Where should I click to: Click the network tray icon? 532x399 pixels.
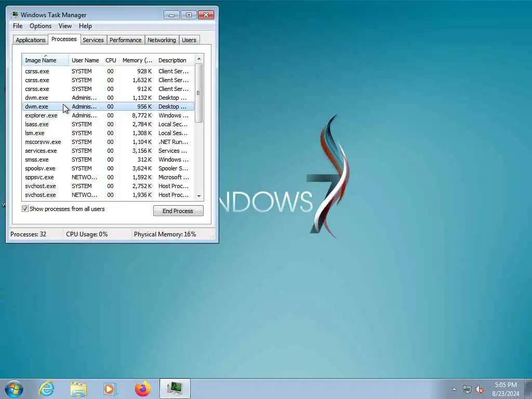pos(467,390)
